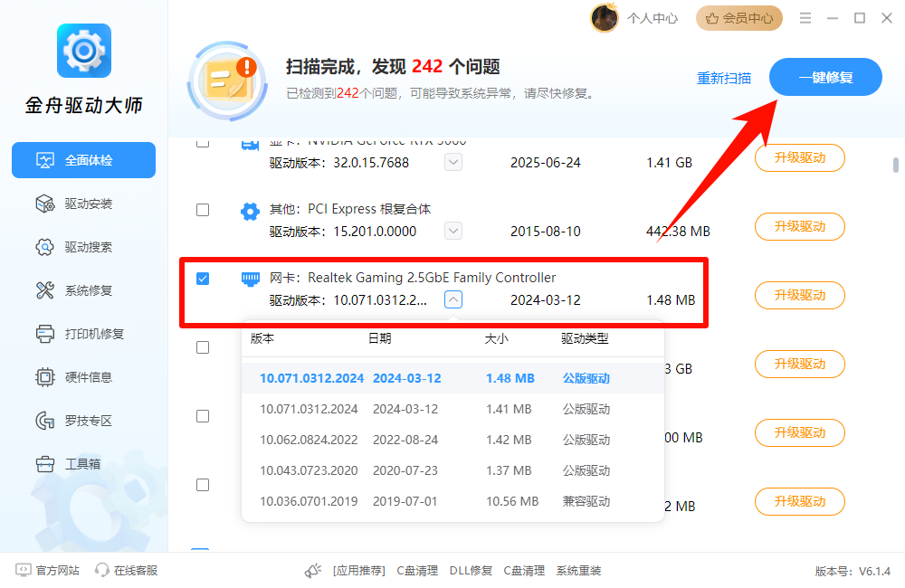
Task: Uncheck the Realtek Gaming 2.5GbE checkbox
Action: [203, 279]
